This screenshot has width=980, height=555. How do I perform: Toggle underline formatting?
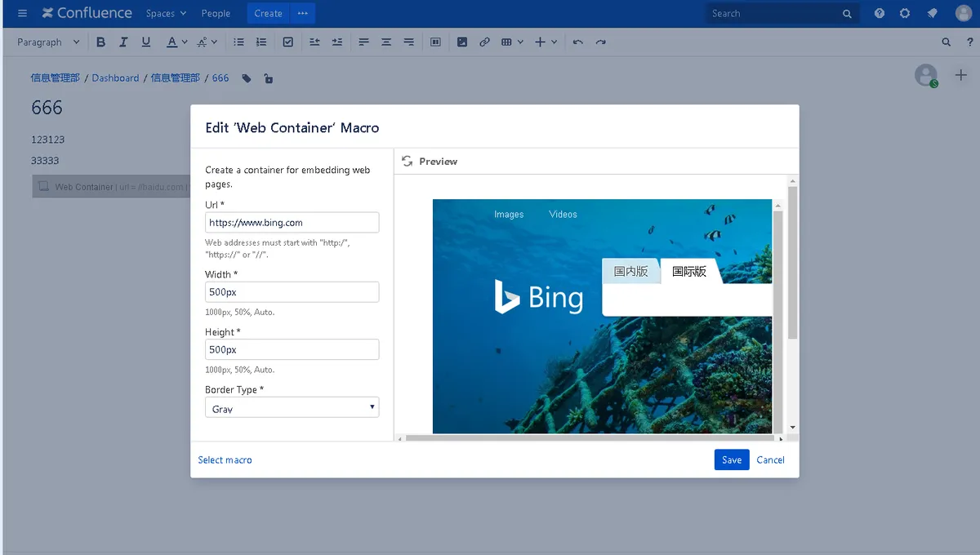point(146,42)
